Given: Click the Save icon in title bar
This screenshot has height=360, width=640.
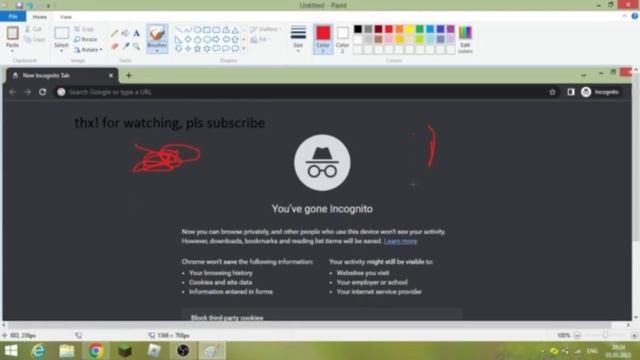Looking at the screenshot, I should point(19,5).
